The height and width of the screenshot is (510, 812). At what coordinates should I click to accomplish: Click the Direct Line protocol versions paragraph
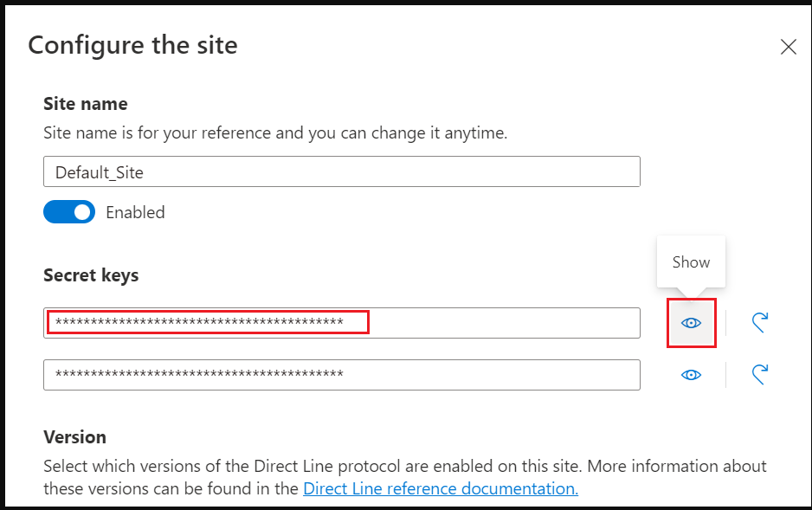coord(405,477)
